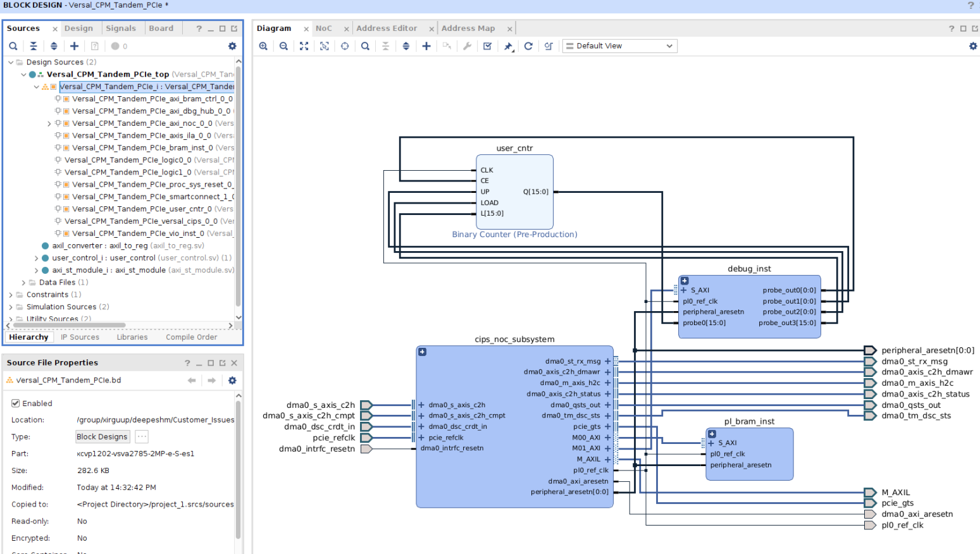Collapse the cips_noc_subsystem block pins
980x554 pixels.
point(421,352)
